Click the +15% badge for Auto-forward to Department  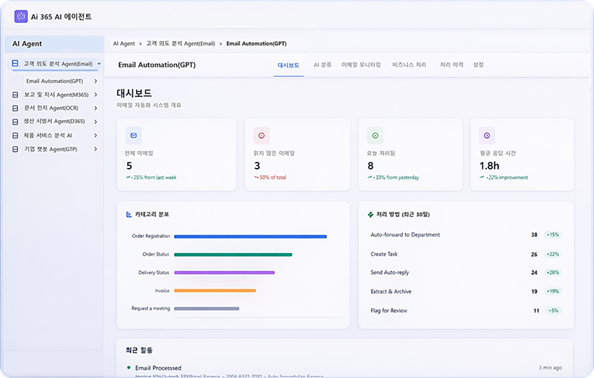pos(553,235)
